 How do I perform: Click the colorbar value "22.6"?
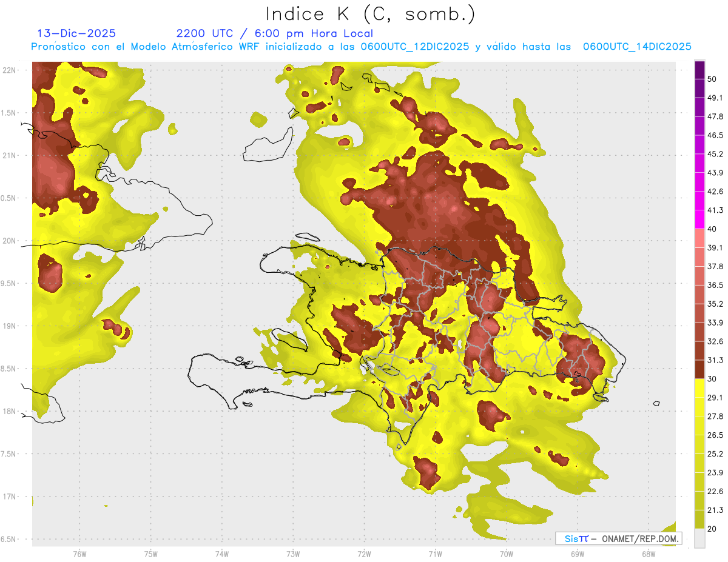point(716,491)
